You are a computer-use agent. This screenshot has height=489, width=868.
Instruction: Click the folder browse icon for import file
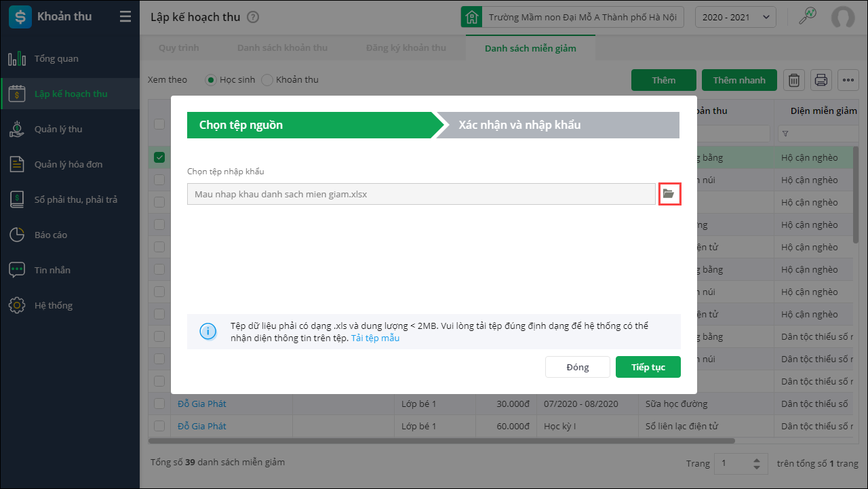pos(669,194)
